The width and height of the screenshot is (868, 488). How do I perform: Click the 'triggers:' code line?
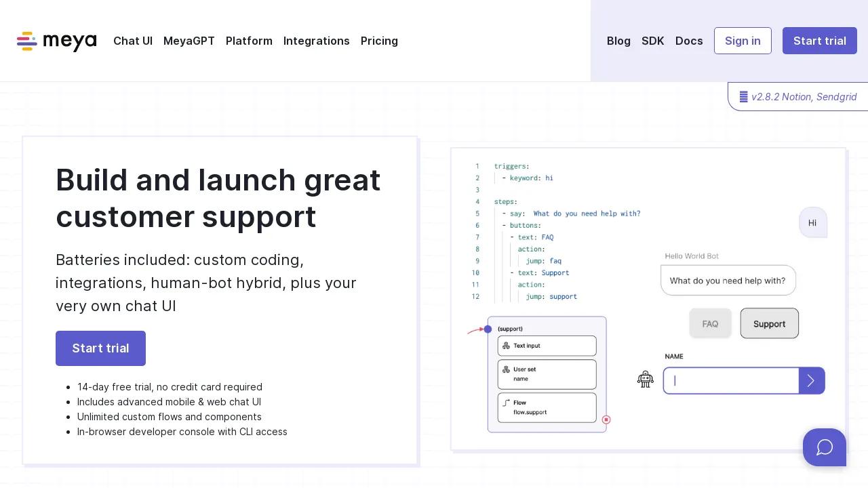pyautogui.click(x=511, y=166)
